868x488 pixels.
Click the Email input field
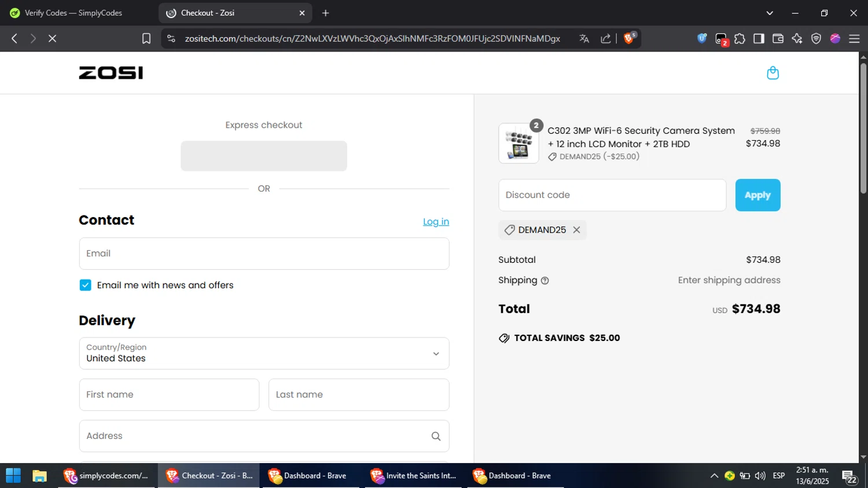(264, 254)
